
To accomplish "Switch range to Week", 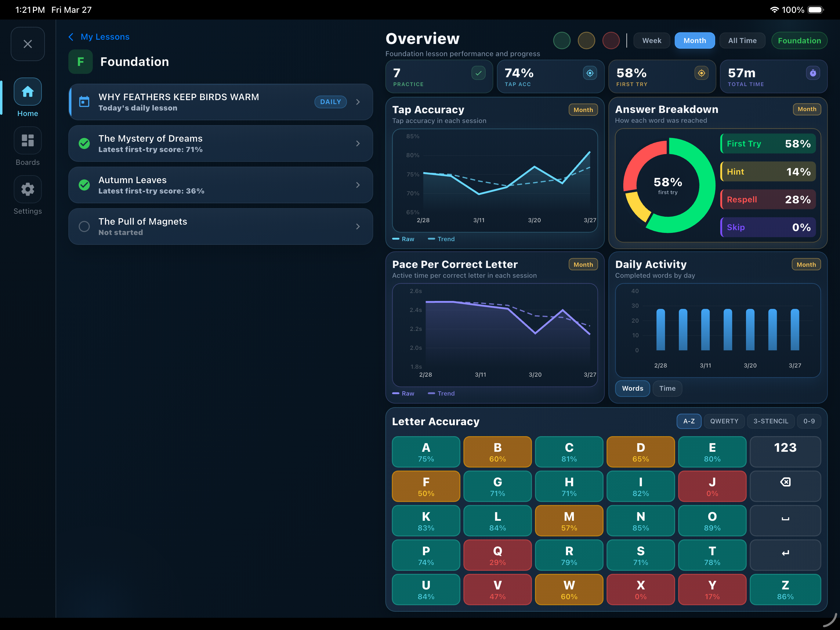I will [x=652, y=41].
